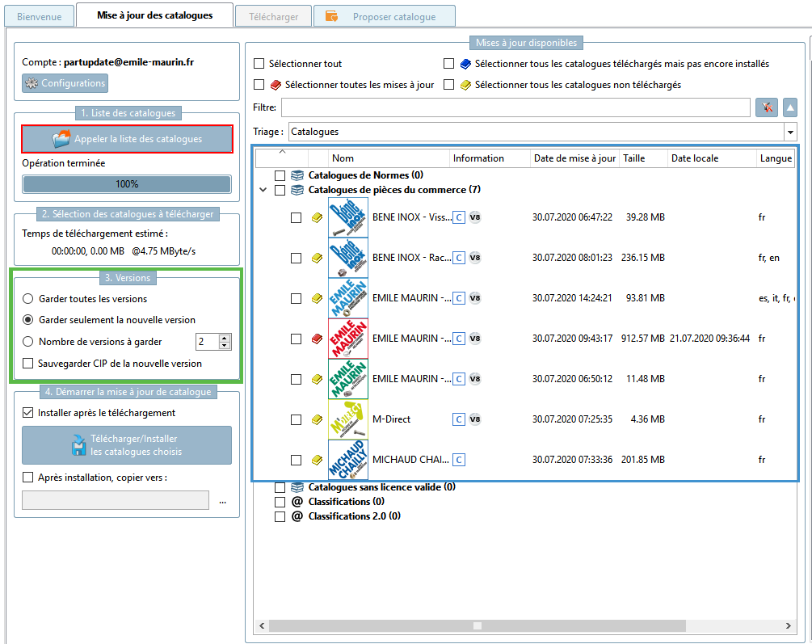812x644 pixels.
Task: Increase number of versions with up stepper
Action: click(x=225, y=339)
